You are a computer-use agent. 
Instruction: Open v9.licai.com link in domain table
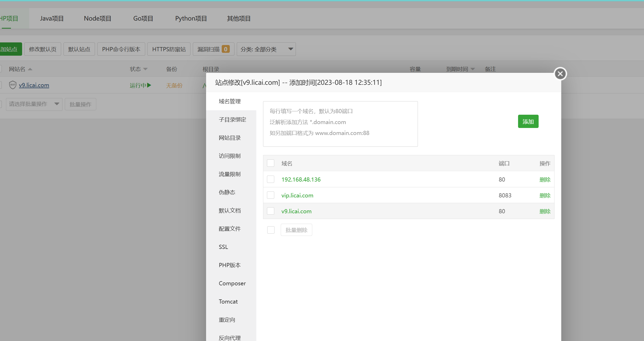(x=296, y=211)
